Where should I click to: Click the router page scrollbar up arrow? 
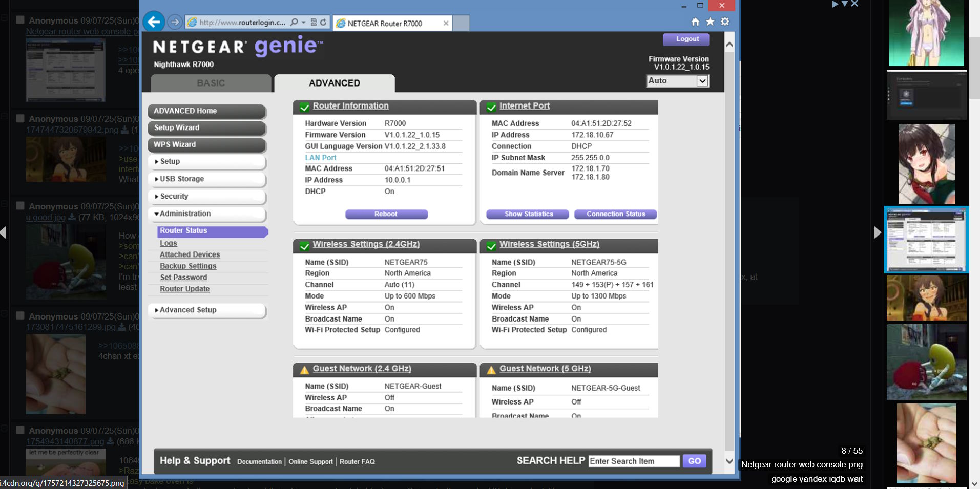[x=729, y=45]
